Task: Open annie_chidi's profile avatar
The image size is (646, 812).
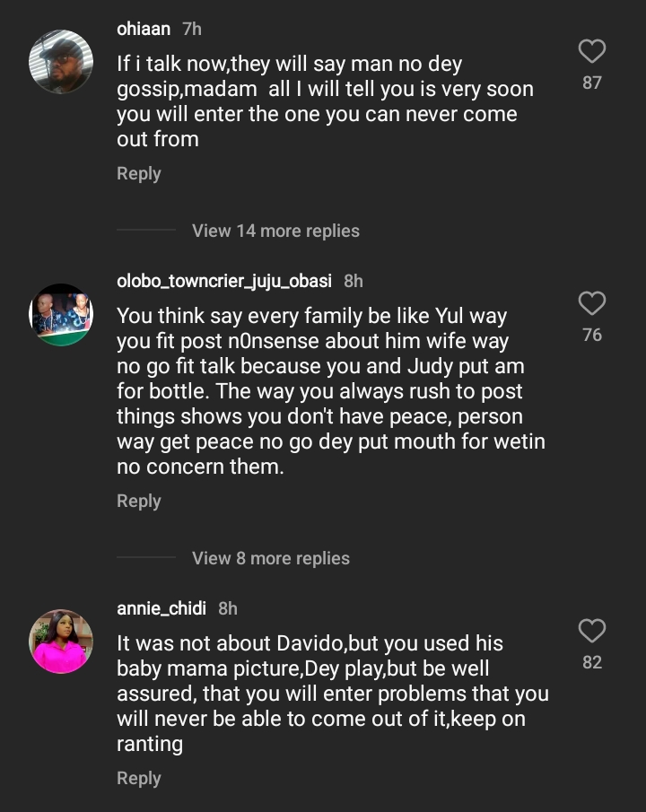Action: (61, 642)
